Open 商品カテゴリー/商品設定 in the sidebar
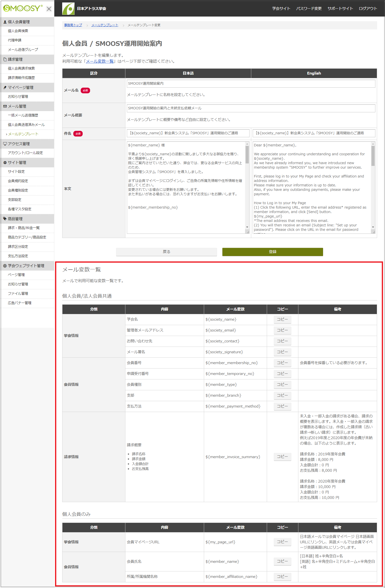This screenshot has height=588, width=385. coord(27,237)
